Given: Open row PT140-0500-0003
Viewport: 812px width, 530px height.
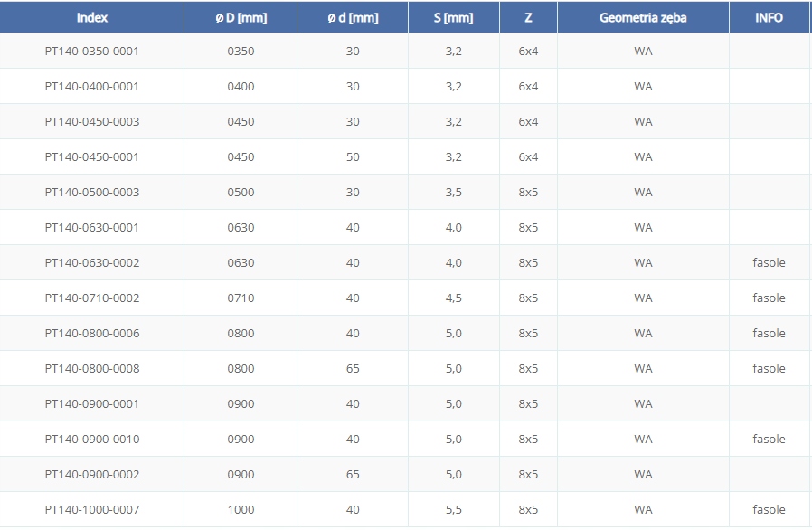Looking at the screenshot, I should coord(91,193).
